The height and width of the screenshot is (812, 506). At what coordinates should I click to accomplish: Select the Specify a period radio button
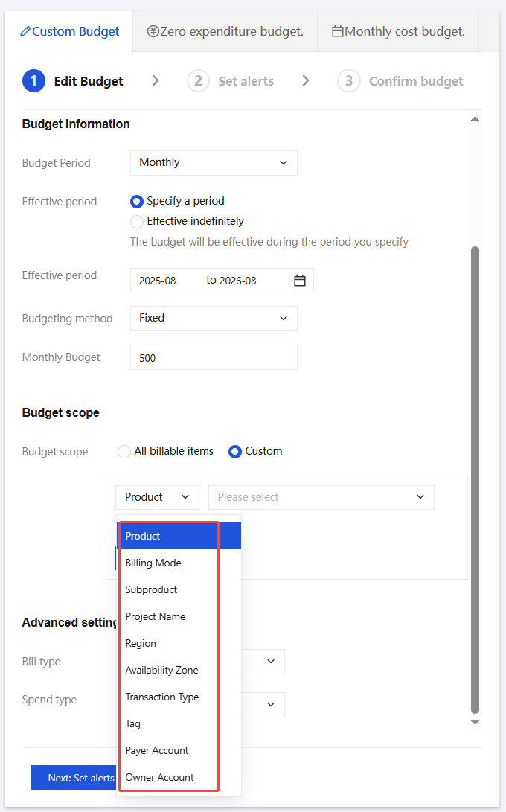point(137,201)
